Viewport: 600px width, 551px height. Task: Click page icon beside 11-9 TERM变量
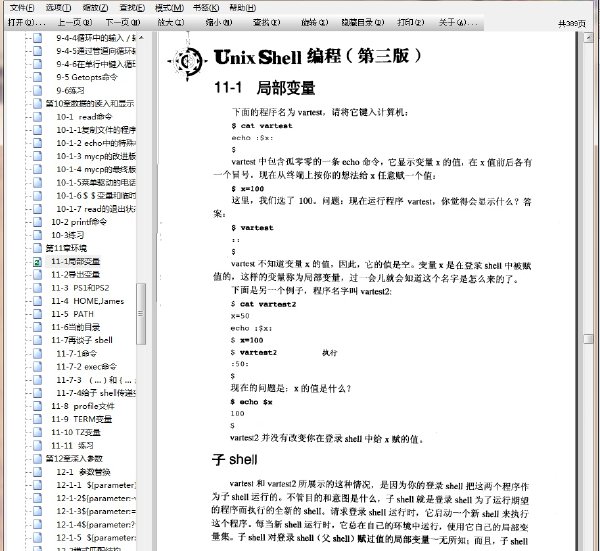[37, 419]
